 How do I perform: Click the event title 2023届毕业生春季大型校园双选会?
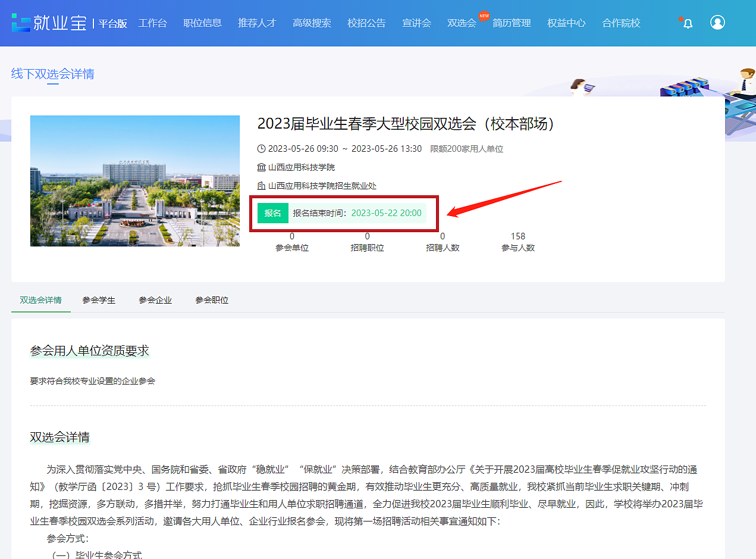(407, 124)
